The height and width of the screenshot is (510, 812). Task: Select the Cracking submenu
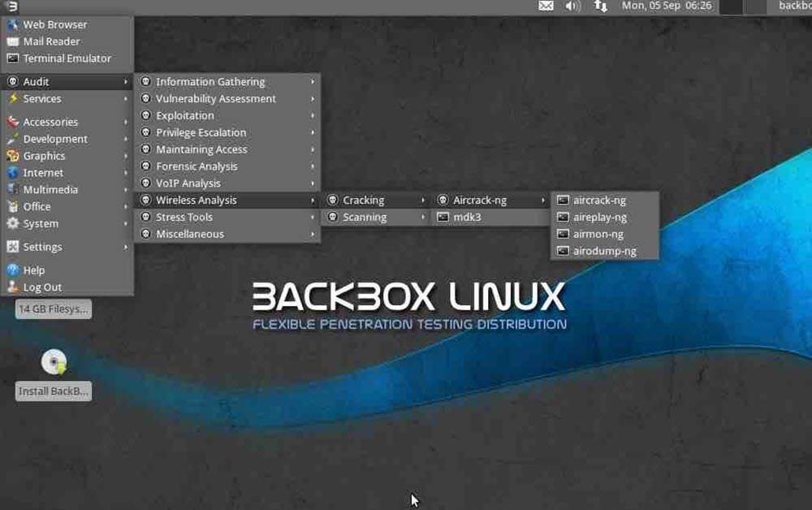[x=377, y=200]
